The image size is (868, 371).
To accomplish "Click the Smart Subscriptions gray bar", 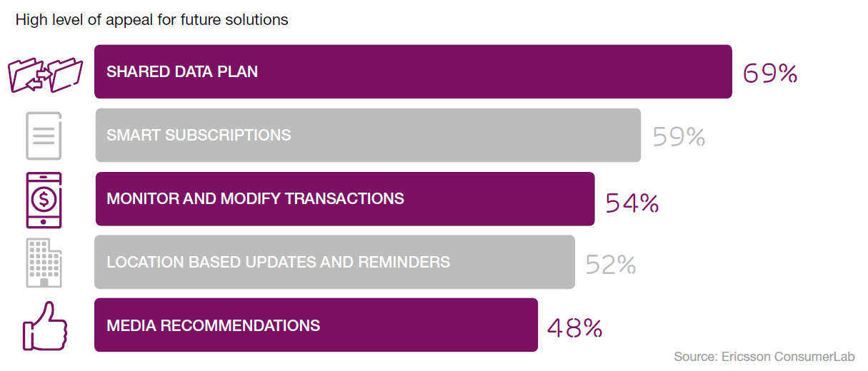I will coord(368,136).
